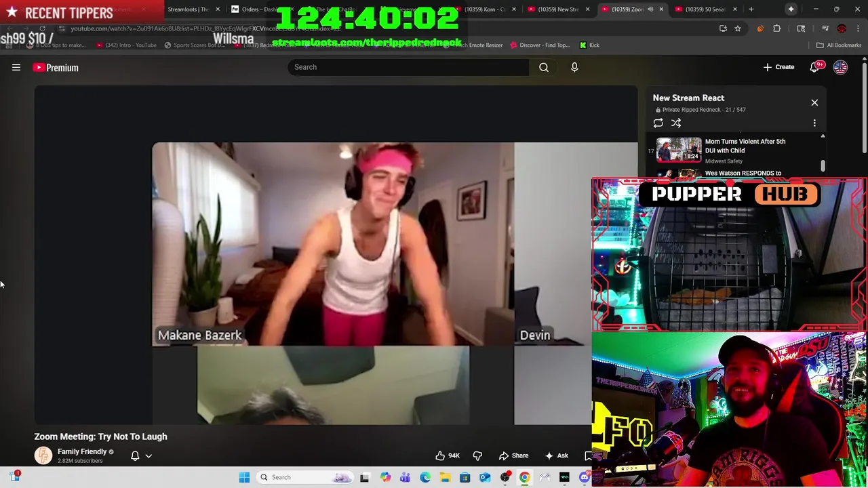The height and width of the screenshot is (488, 868).
Task: Close the New Stream React playlist panel
Action: [x=814, y=102]
